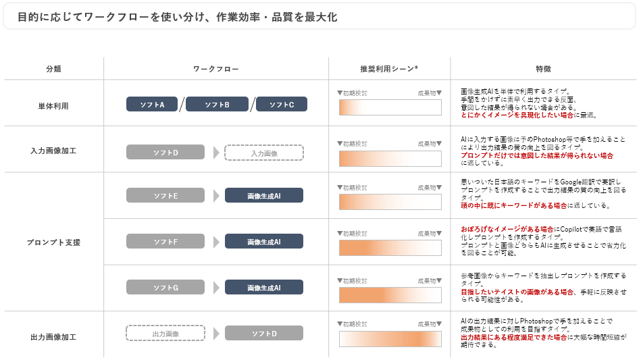Select the ソフトB workflow box
Viewport: 641px width, 364px height.
217,104
